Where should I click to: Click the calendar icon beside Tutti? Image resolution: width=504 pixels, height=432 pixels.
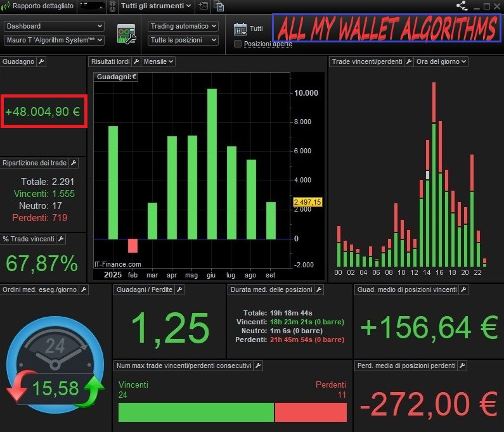tap(240, 29)
